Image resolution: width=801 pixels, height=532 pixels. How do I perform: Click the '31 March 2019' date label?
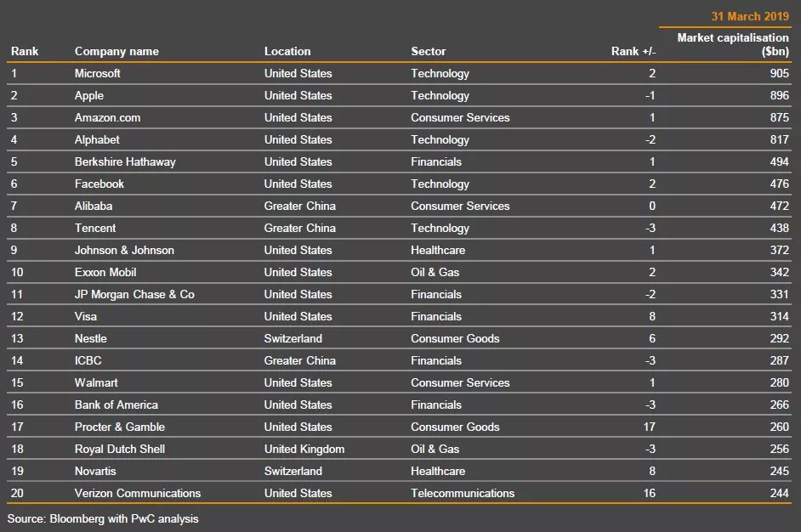coord(750,16)
